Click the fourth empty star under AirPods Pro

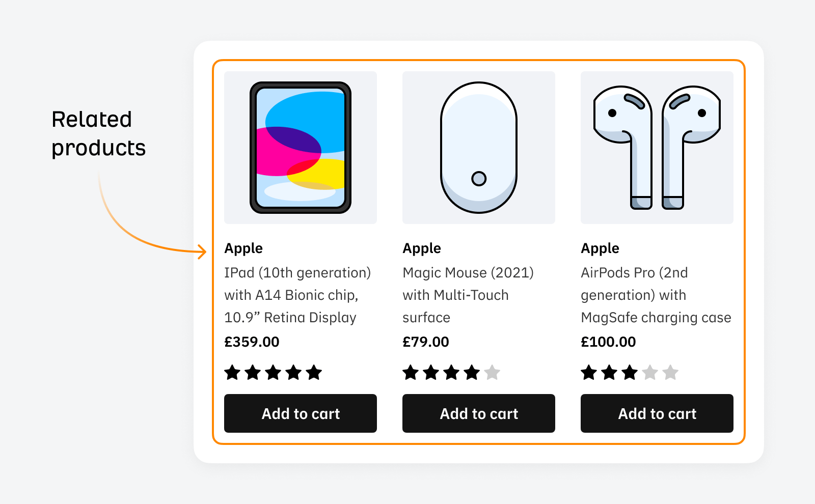click(650, 373)
